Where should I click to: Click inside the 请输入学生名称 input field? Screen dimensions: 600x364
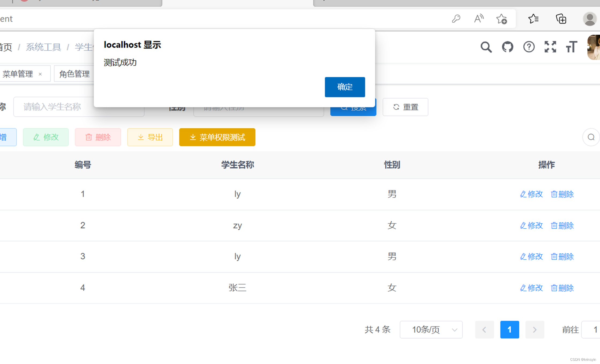click(79, 107)
